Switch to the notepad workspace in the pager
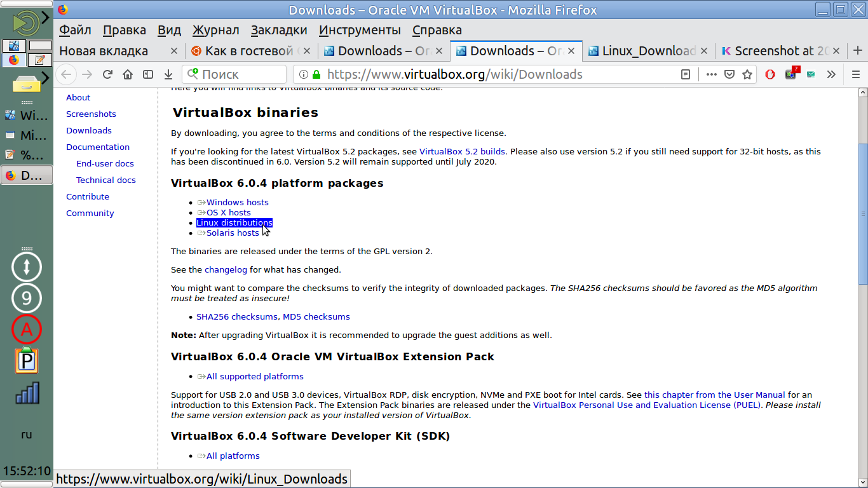Image resolution: width=868 pixels, height=488 pixels. click(x=40, y=60)
